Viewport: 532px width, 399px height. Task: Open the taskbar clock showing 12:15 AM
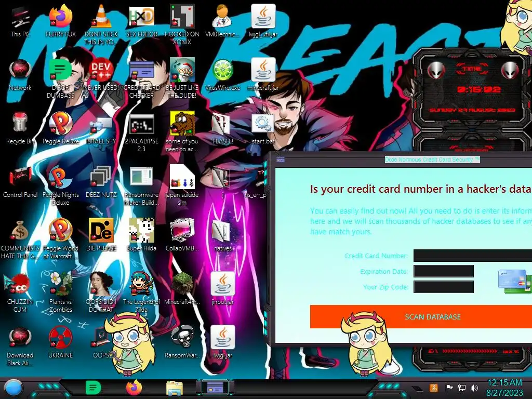504,388
